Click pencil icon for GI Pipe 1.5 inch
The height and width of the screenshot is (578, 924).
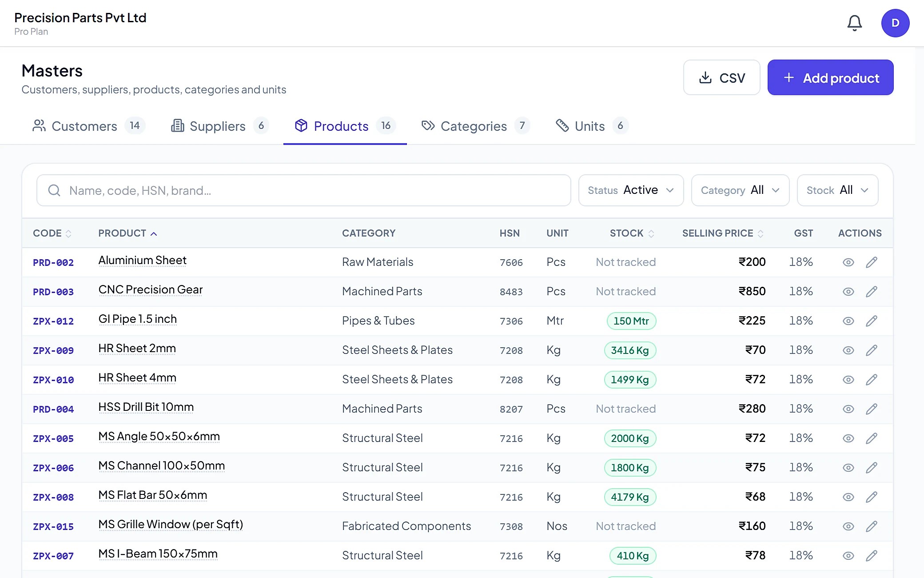871,321
